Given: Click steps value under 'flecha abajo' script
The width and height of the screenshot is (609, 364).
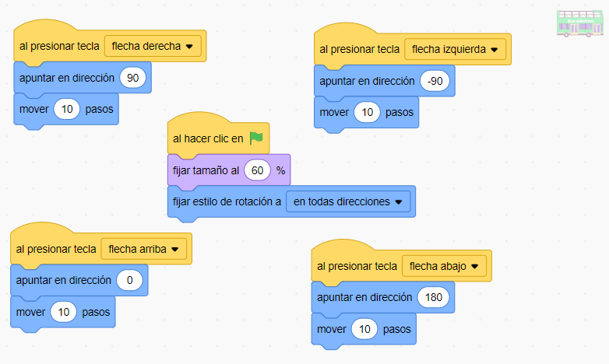Looking at the screenshot, I should click(364, 330).
